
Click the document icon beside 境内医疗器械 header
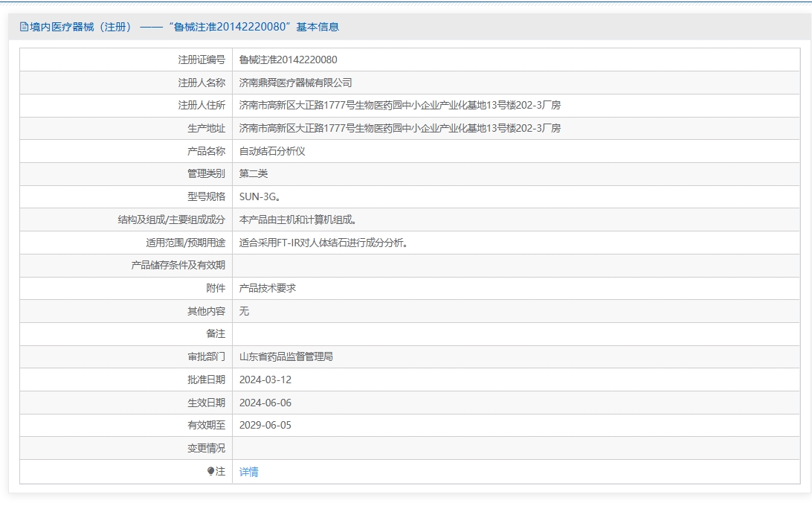(x=24, y=27)
